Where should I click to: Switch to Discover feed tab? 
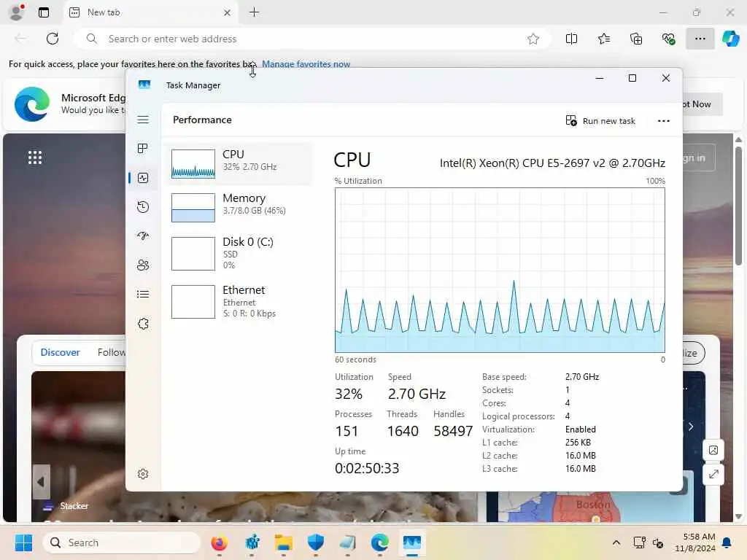tap(60, 352)
